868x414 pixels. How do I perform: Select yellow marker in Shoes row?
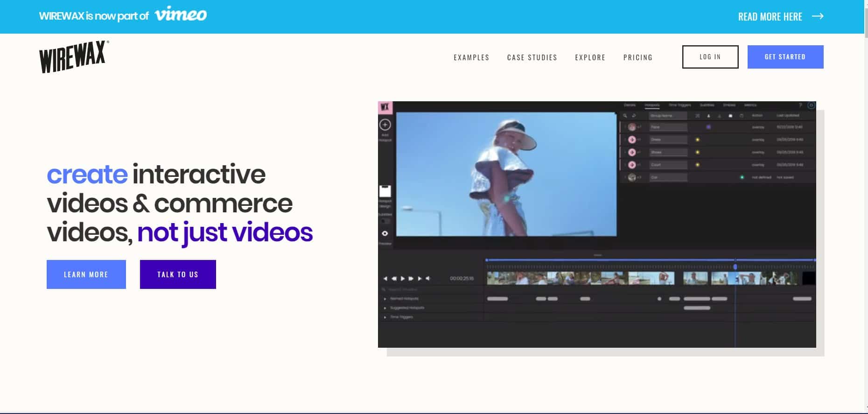pyautogui.click(x=698, y=152)
